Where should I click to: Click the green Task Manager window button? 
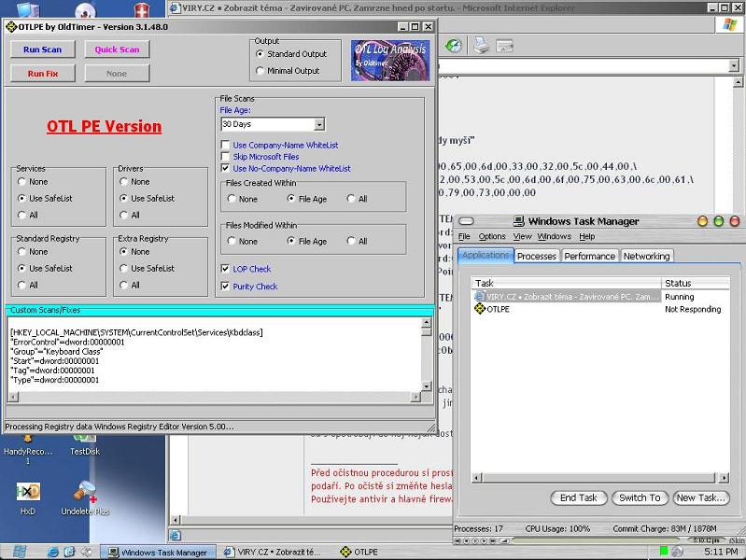(718, 221)
